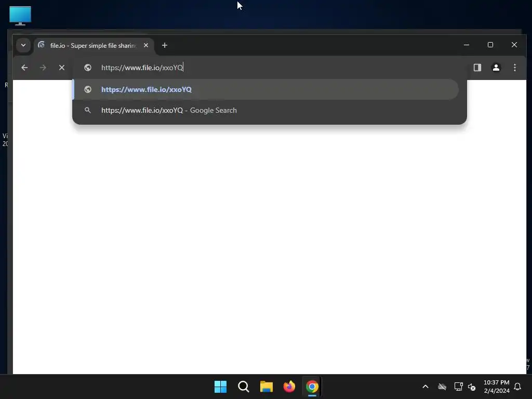Select the file.io tab
532x399 pixels.
[94, 46]
